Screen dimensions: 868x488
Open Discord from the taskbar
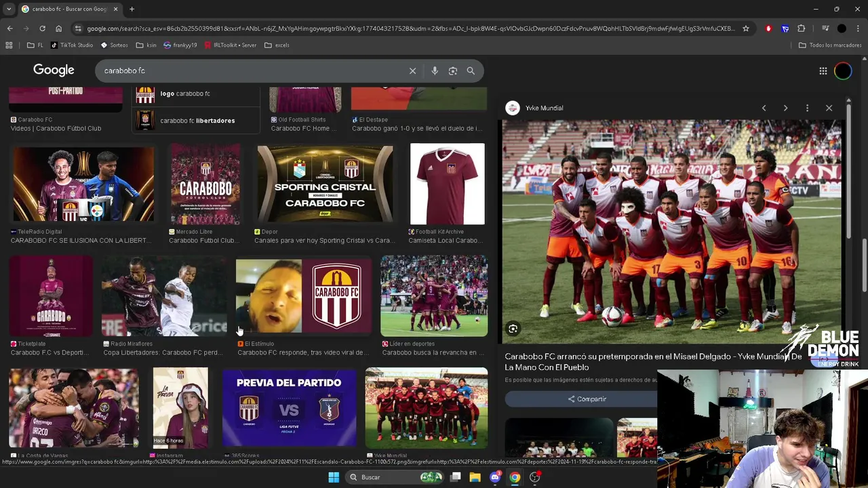tap(495, 477)
